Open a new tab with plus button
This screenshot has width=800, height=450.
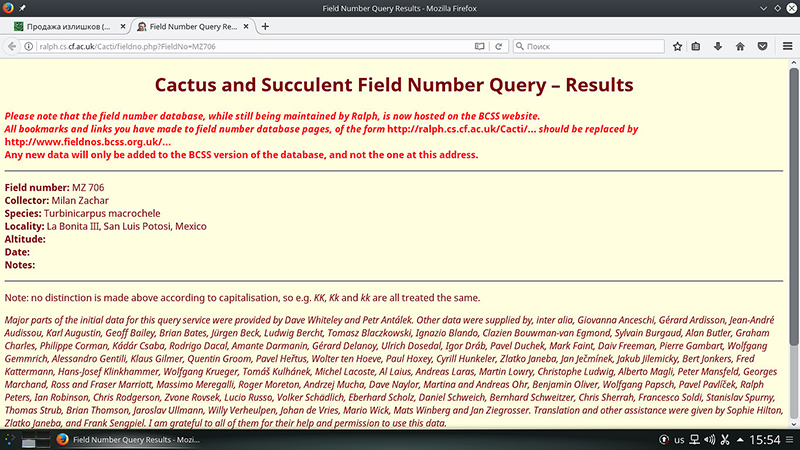[265, 26]
